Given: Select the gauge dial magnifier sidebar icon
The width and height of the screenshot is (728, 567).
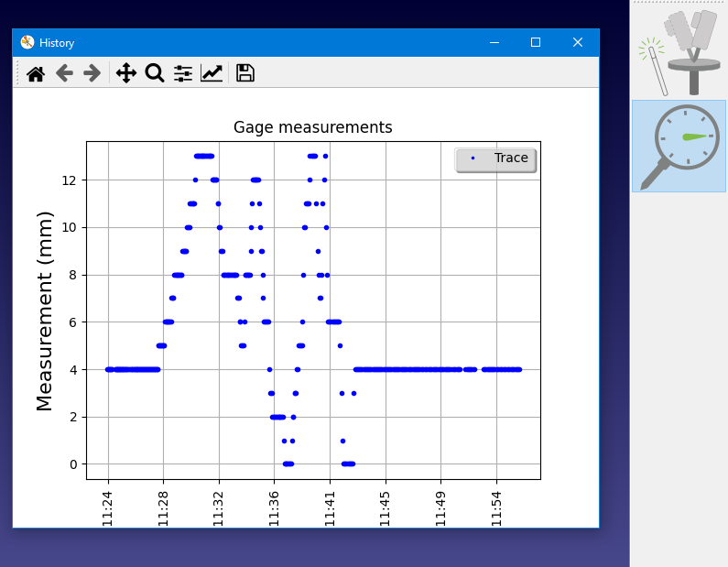Looking at the screenshot, I should pyautogui.click(x=679, y=146).
